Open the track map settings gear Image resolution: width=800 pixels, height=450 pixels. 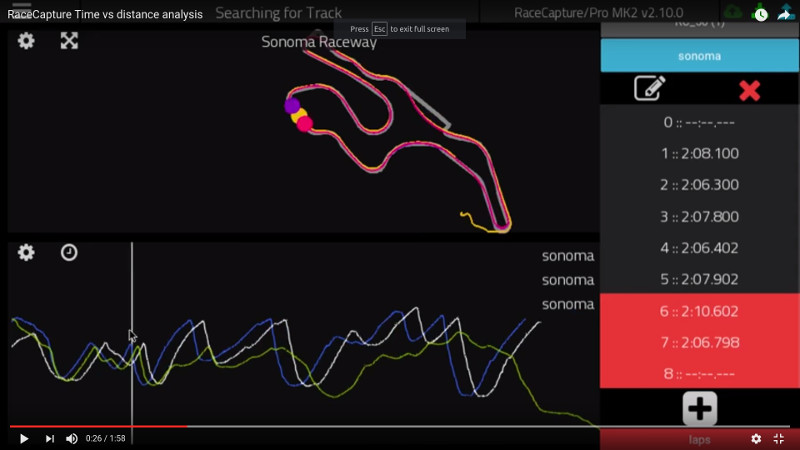(26, 41)
